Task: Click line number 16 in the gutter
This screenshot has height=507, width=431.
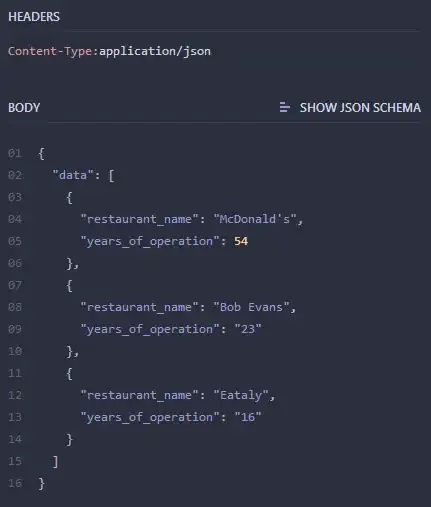Action: pos(15,483)
